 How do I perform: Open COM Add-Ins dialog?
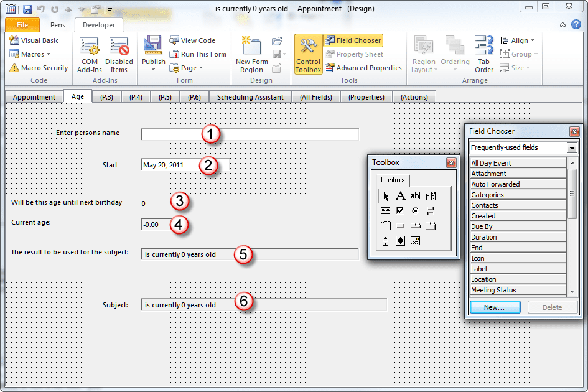coord(89,55)
